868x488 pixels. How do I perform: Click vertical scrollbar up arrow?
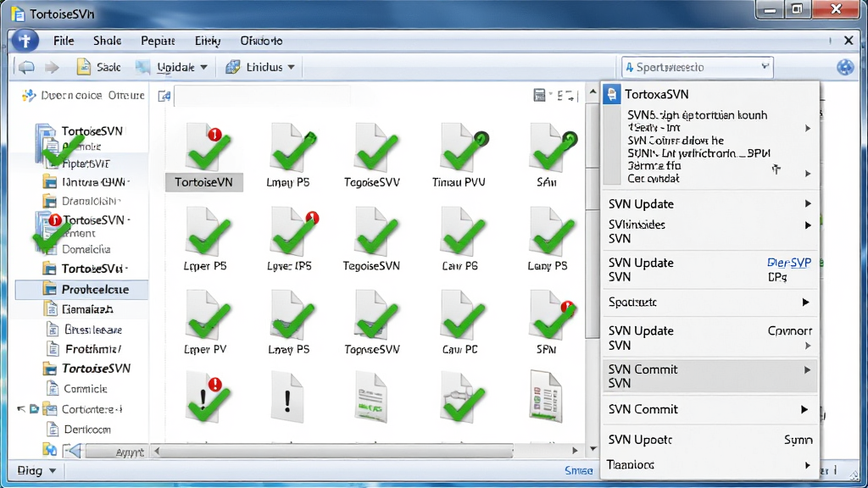pos(593,91)
